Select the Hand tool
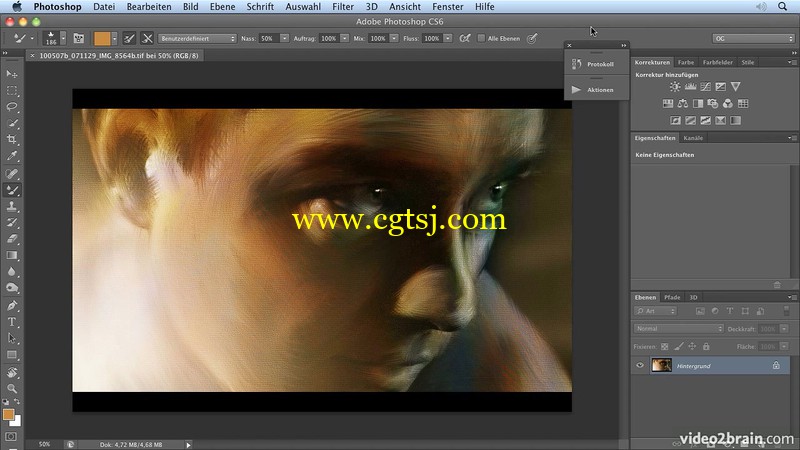The image size is (800, 450). [12, 373]
